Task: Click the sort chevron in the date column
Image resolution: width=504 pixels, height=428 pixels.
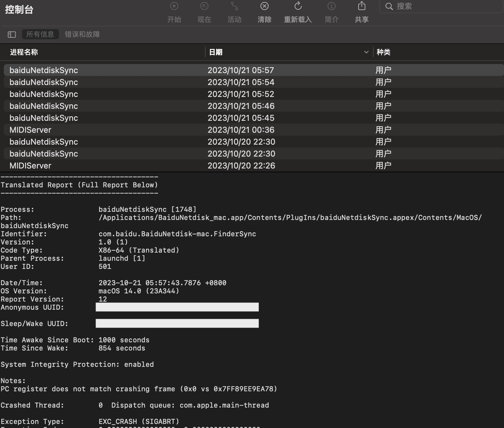Action: [366, 52]
